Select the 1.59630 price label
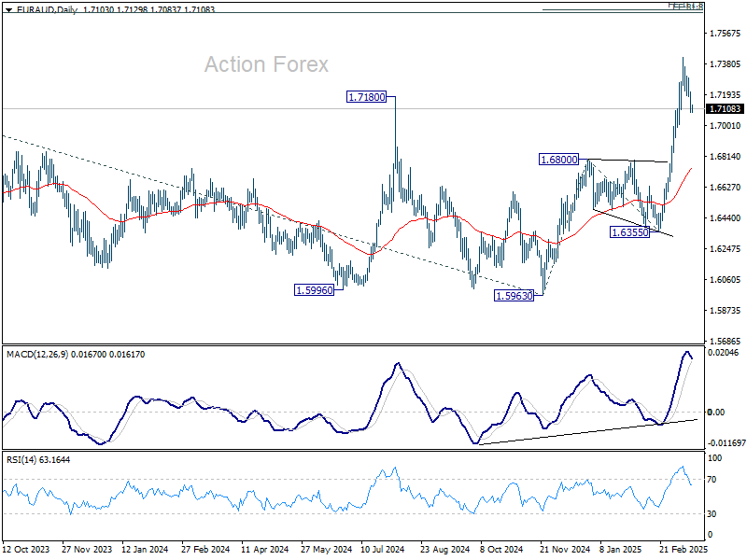Screen dimensions: 747x560 coord(514,296)
